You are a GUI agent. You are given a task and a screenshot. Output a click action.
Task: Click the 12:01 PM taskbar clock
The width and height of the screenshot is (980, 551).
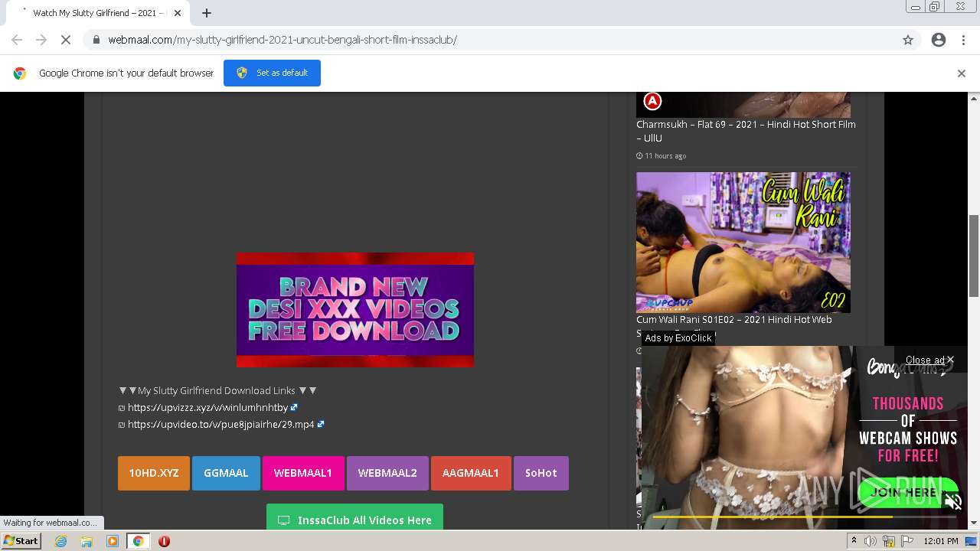click(x=941, y=541)
